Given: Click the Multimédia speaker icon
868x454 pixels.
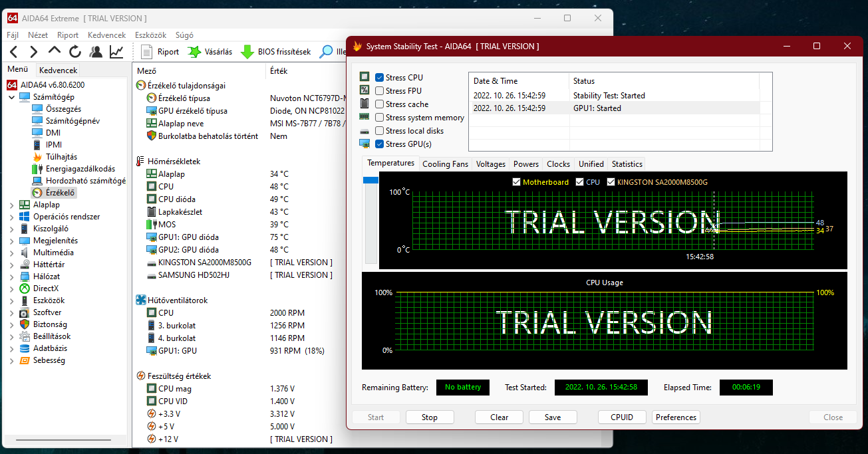Looking at the screenshot, I should (x=25, y=253).
